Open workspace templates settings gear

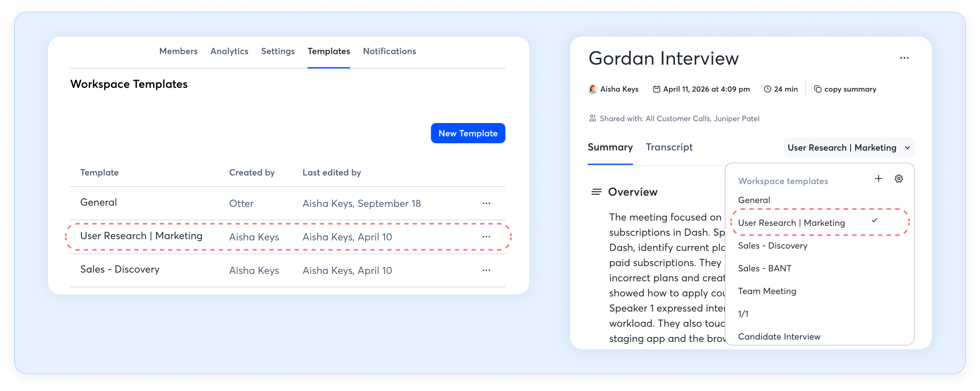tap(899, 179)
